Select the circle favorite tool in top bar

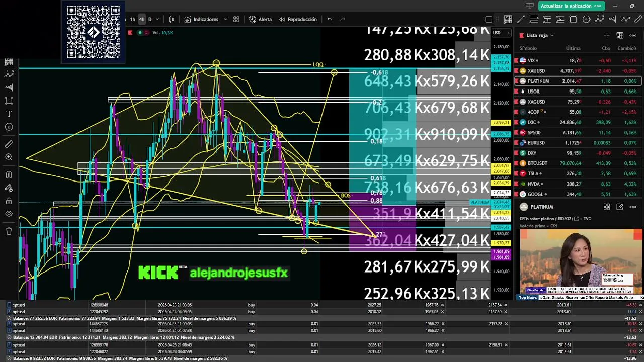pyautogui.click(x=587, y=19)
